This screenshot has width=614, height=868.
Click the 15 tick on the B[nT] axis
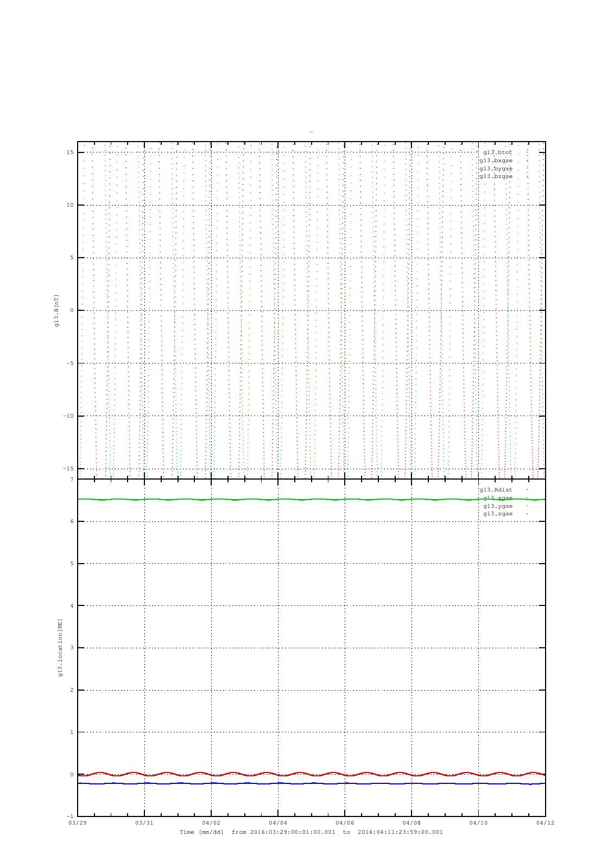click(x=70, y=152)
